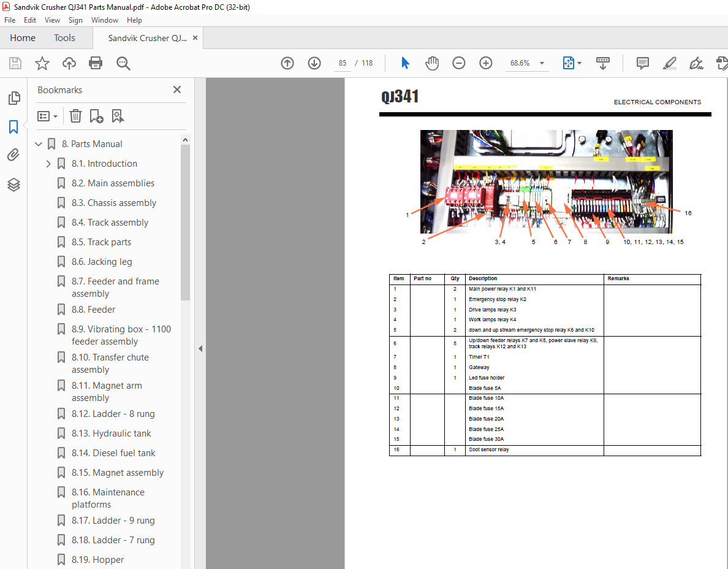Collapse the navigation pane with the arrow

(200, 348)
